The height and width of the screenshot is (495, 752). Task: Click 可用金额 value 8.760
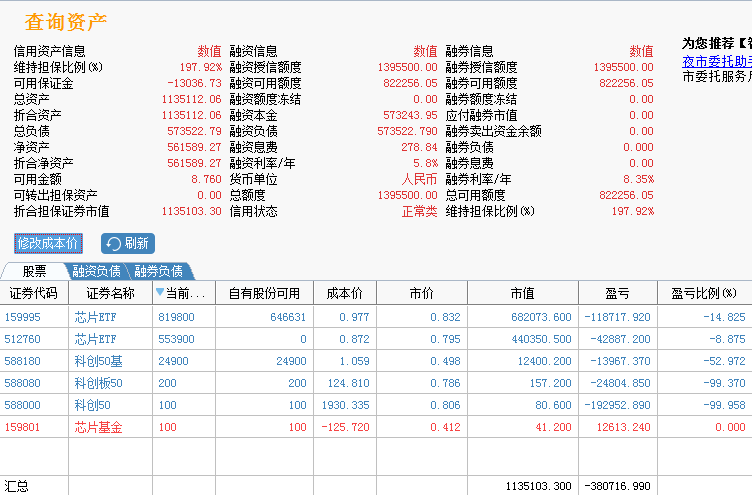pos(206,179)
